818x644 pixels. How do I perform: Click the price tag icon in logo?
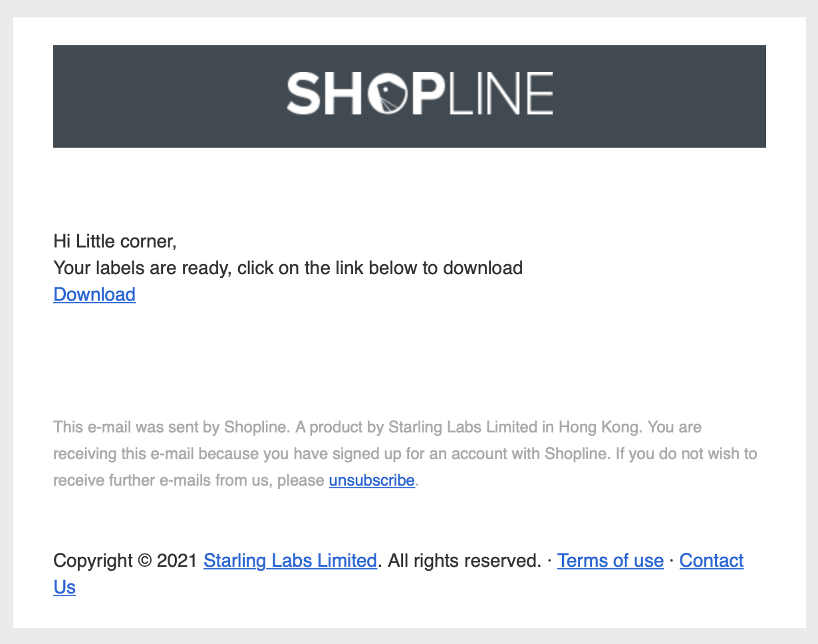pyautogui.click(x=388, y=94)
